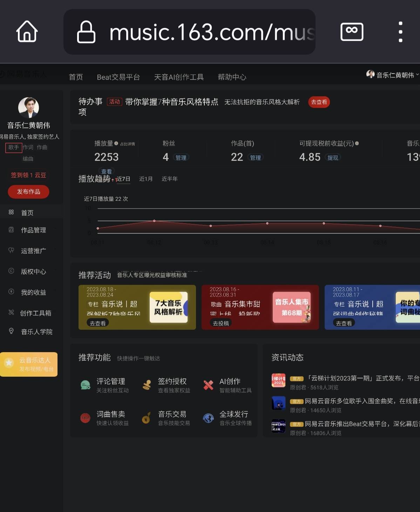420x512 pixels.
Task: Select the 版权中心 copyright sidebar icon
Action: [11, 272]
